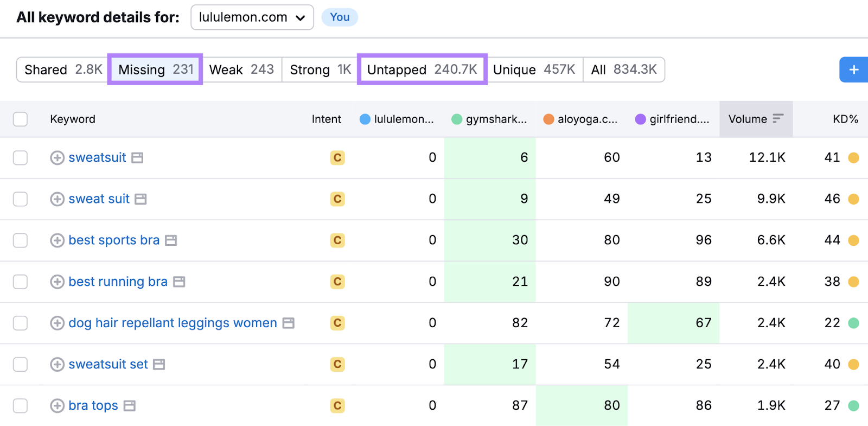Open the sweatsuit keyword link
The height and width of the screenshot is (426, 868).
point(97,157)
